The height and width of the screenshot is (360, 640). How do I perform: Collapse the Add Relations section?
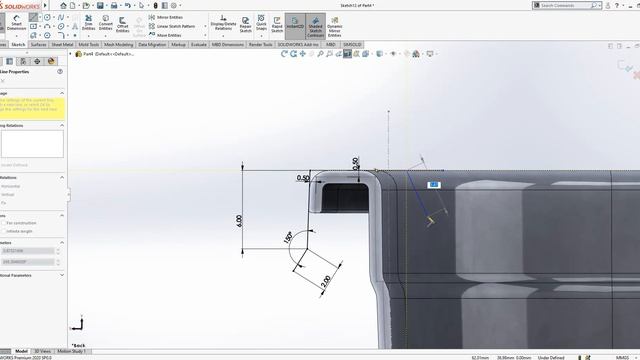click(x=62, y=178)
